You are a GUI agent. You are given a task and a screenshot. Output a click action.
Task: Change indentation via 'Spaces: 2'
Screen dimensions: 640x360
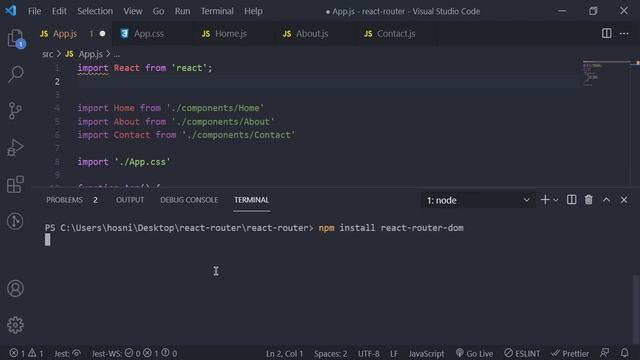(x=330, y=353)
